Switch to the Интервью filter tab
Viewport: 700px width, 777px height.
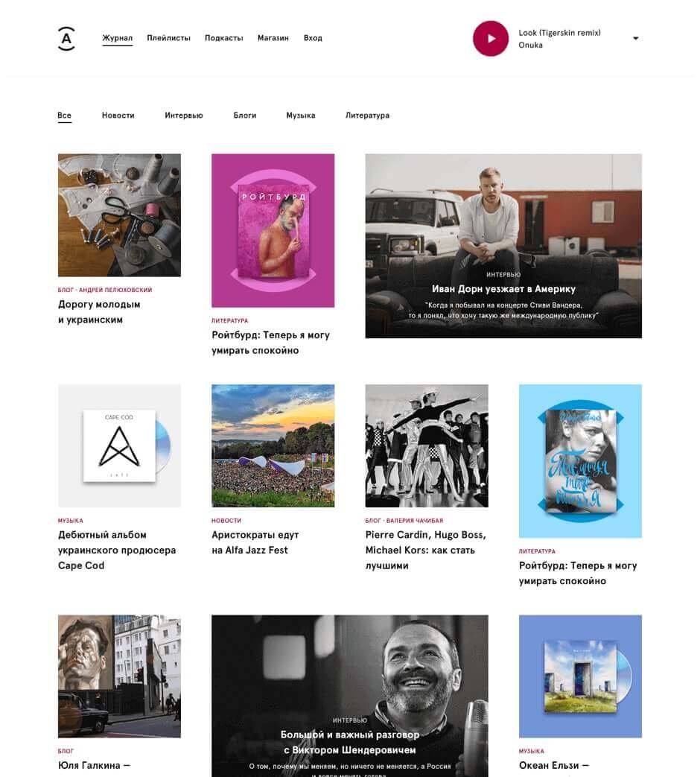coord(184,115)
